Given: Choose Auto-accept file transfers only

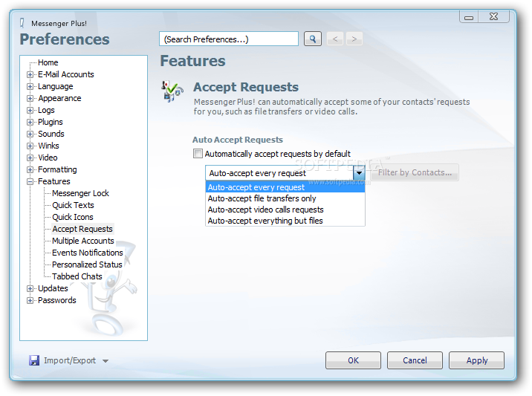Looking at the screenshot, I should click(x=285, y=198).
